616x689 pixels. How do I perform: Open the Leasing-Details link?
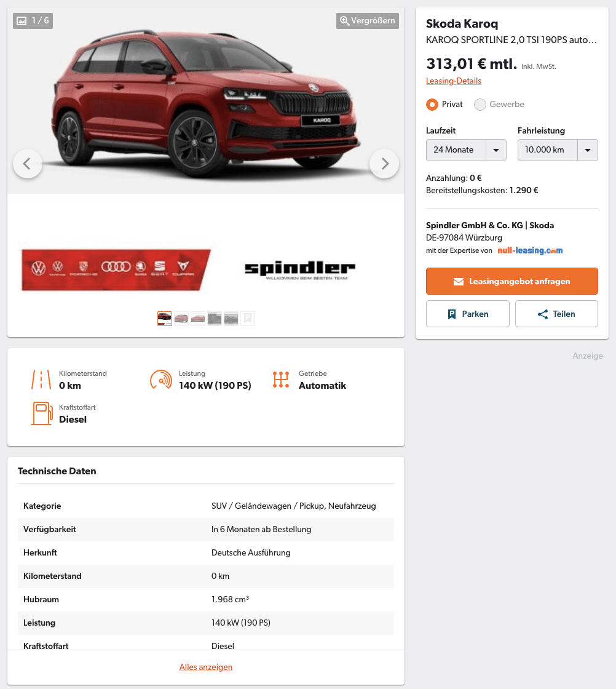tap(454, 81)
